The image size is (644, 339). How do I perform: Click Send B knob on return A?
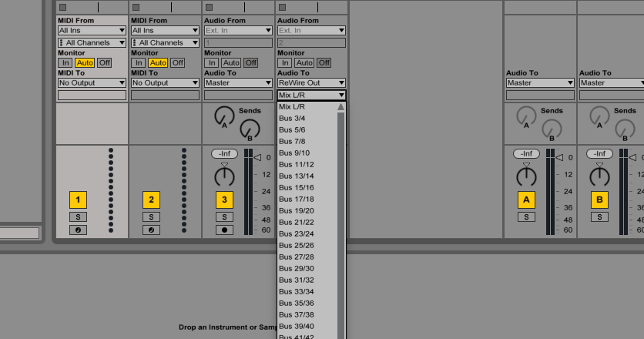pyautogui.click(x=552, y=129)
